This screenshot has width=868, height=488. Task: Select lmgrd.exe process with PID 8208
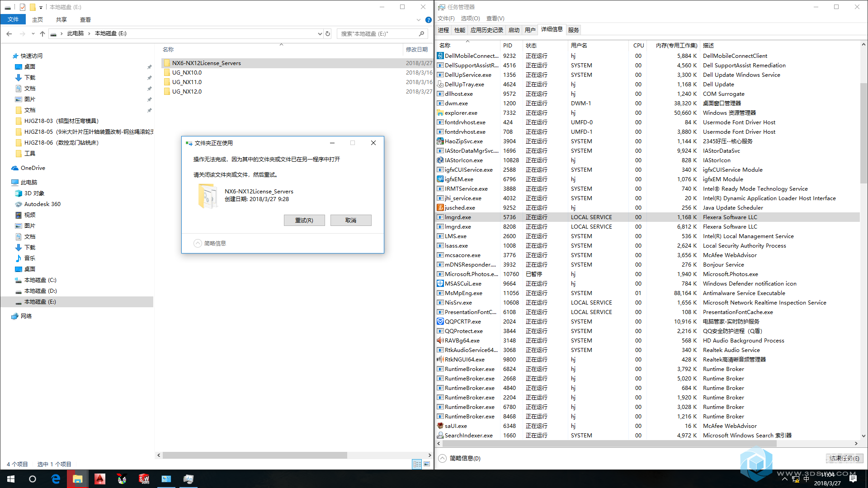[x=647, y=227]
